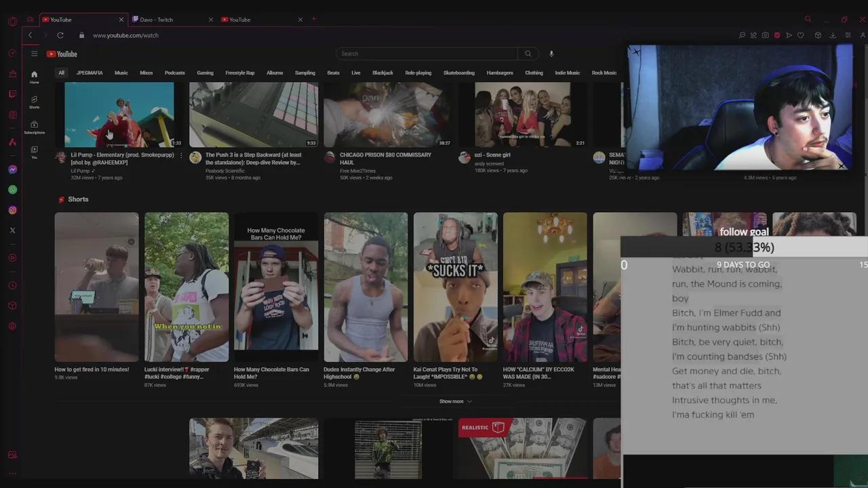
Task: Click in the YouTube search field
Action: [427, 54]
